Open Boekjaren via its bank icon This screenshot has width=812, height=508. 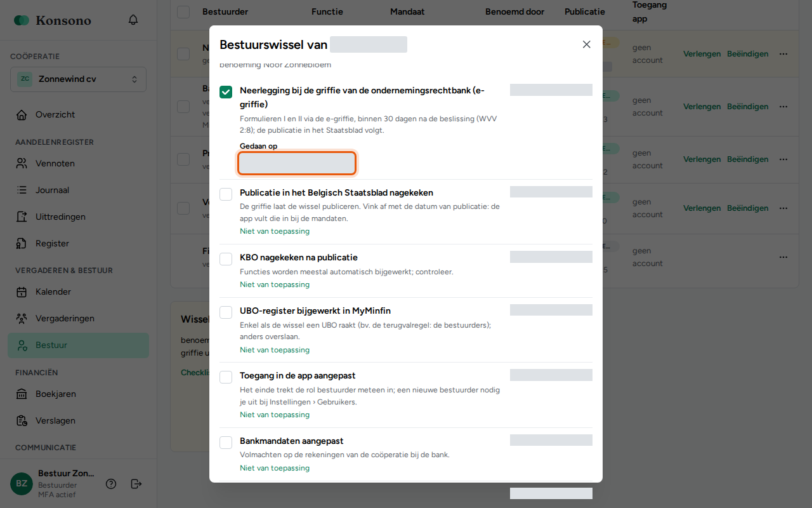click(22, 394)
